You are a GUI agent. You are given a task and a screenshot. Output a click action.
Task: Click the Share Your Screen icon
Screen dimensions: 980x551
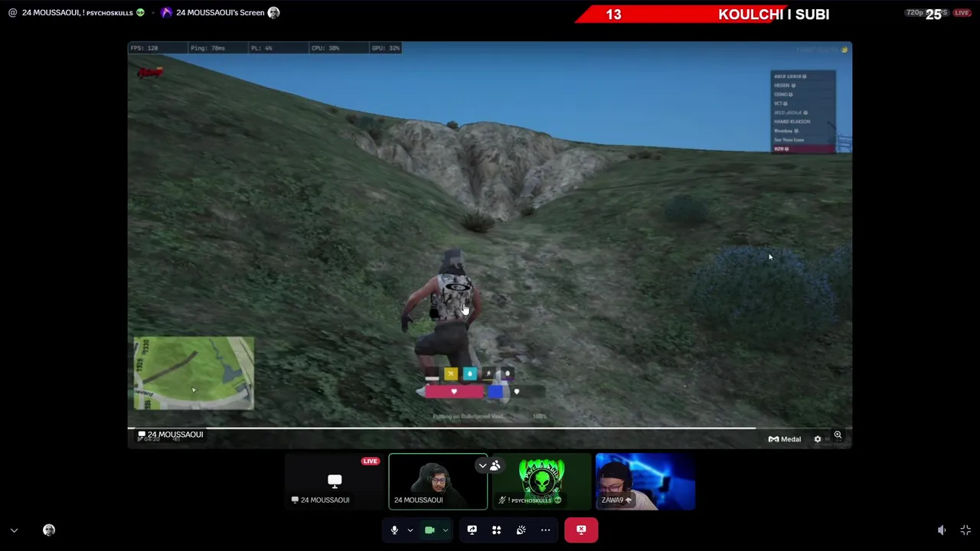click(x=472, y=530)
